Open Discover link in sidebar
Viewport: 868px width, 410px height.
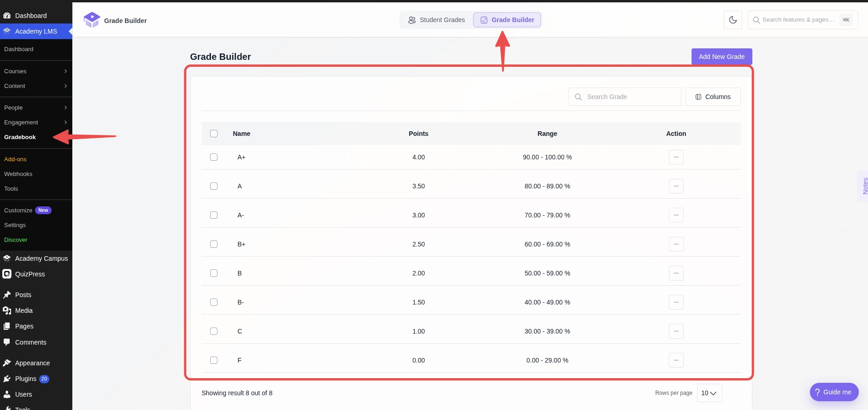16,240
